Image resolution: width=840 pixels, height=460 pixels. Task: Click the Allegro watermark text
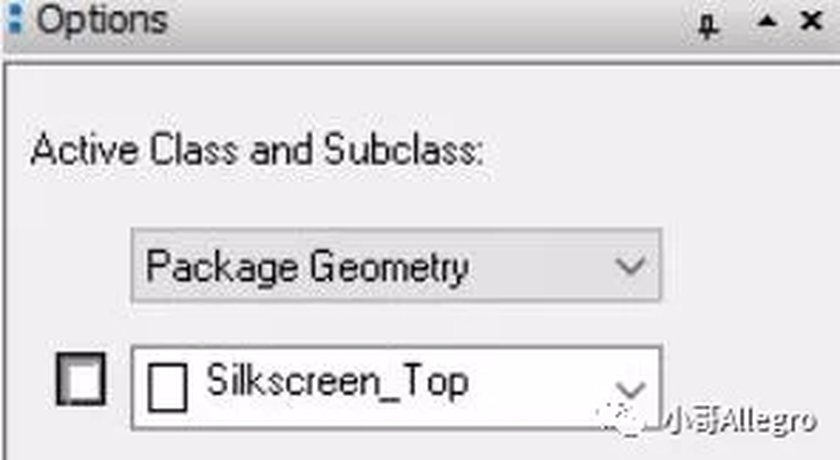pos(741,421)
